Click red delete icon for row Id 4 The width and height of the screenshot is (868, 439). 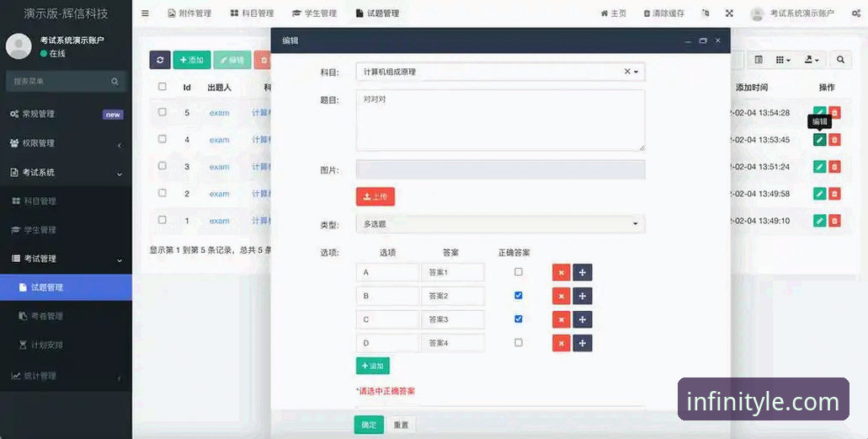point(835,139)
